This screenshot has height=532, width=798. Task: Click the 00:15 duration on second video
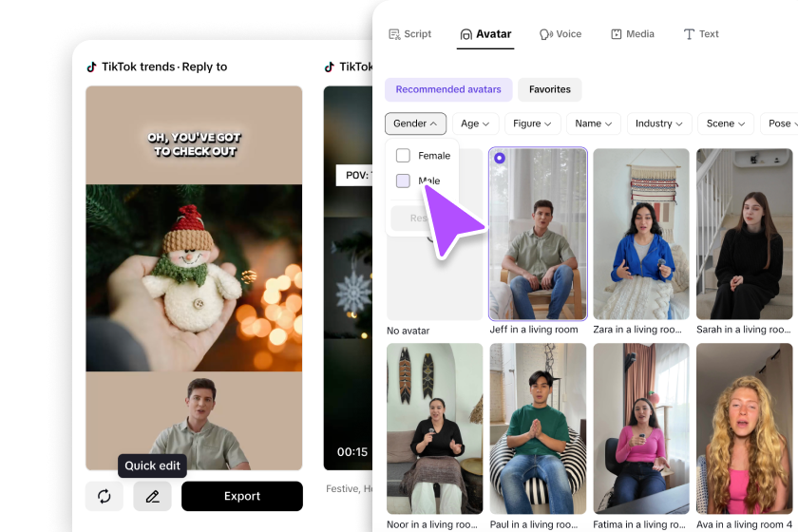(x=352, y=452)
